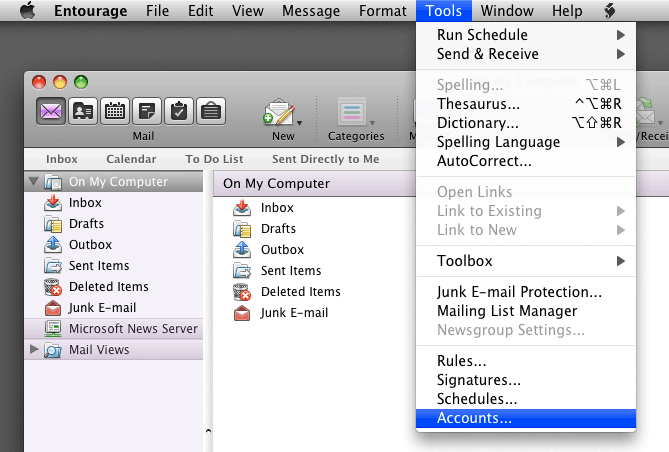This screenshot has height=452, width=669.
Task: Open the Categories dropdown arrow
Action: tap(372, 123)
